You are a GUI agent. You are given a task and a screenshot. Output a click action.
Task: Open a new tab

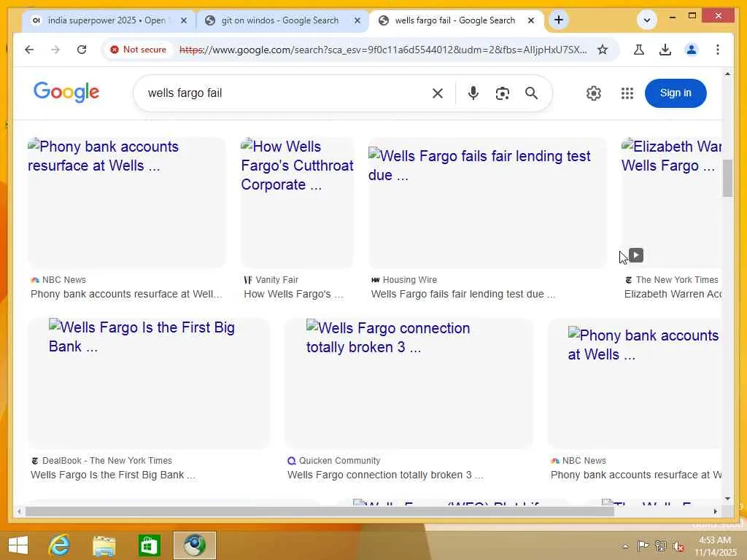pyautogui.click(x=559, y=20)
